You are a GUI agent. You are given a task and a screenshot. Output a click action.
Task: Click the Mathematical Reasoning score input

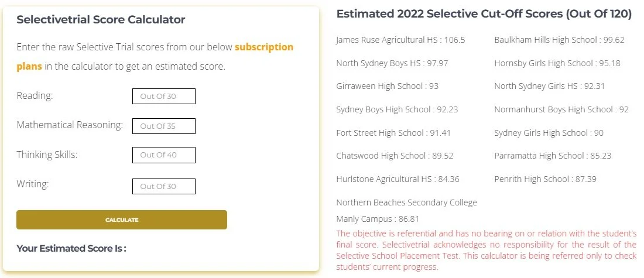[x=164, y=126]
